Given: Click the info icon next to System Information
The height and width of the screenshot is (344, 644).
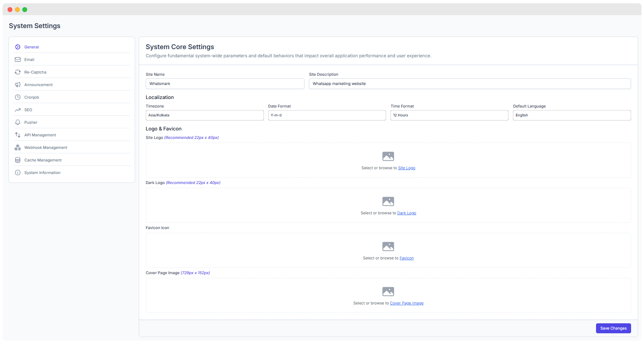Looking at the screenshot, I should point(18,173).
